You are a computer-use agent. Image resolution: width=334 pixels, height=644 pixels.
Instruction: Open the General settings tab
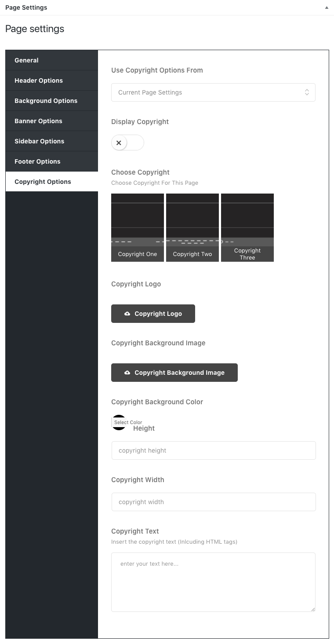coord(51,60)
